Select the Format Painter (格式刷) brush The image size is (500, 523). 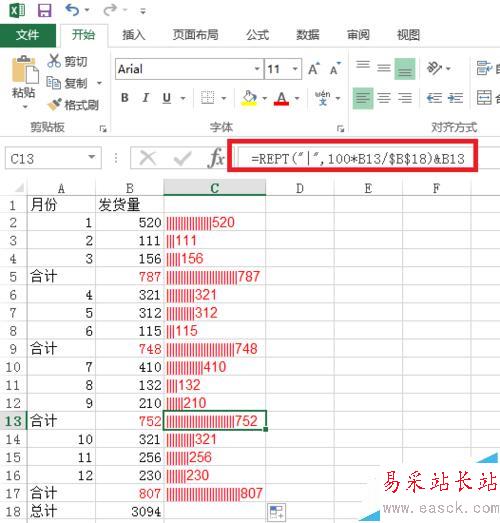point(54,104)
